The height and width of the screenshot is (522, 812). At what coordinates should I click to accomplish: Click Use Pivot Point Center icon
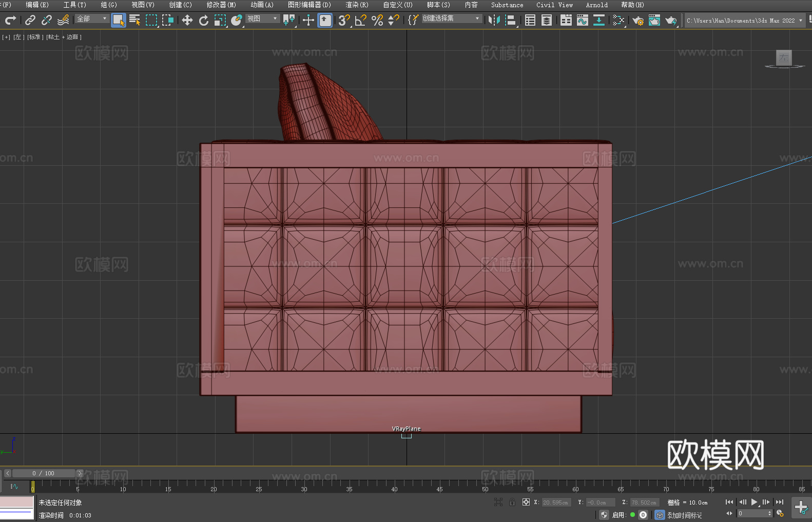[x=289, y=20]
